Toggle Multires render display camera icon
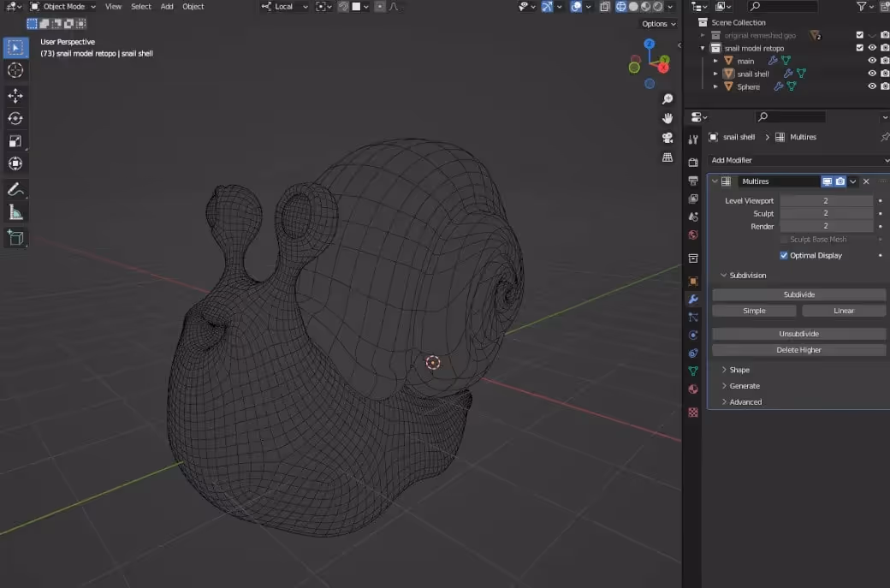Image resolution: width=890 pixels, height=588 pixels. (x=840, y=181)
